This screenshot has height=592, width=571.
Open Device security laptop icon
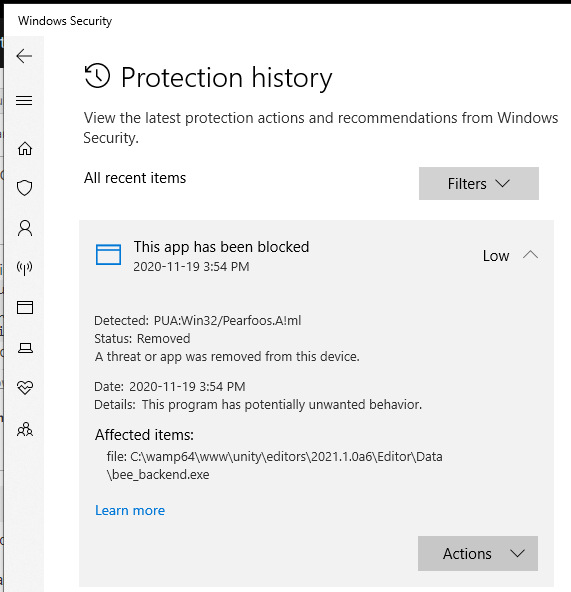pos(25,348)
